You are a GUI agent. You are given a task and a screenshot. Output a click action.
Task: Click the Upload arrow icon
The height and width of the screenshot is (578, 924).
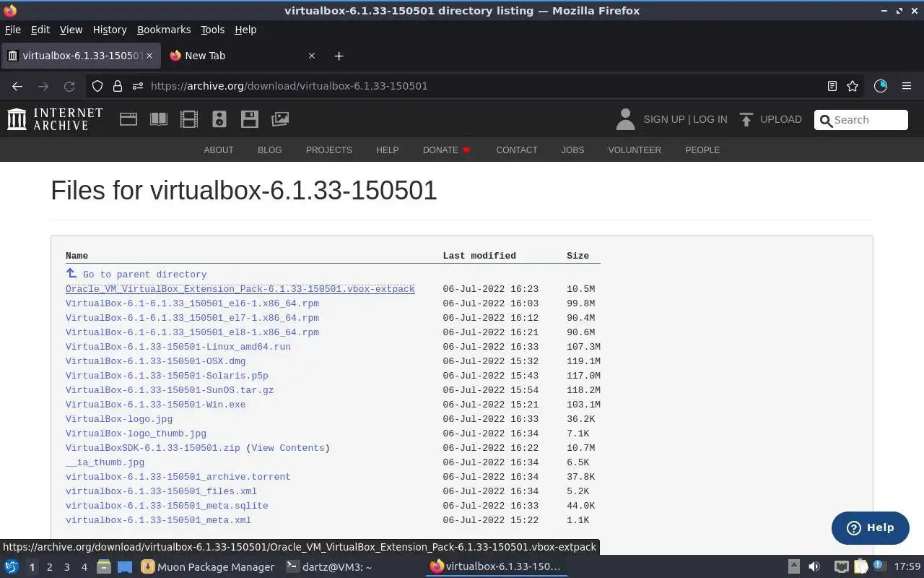pos(746,119)
